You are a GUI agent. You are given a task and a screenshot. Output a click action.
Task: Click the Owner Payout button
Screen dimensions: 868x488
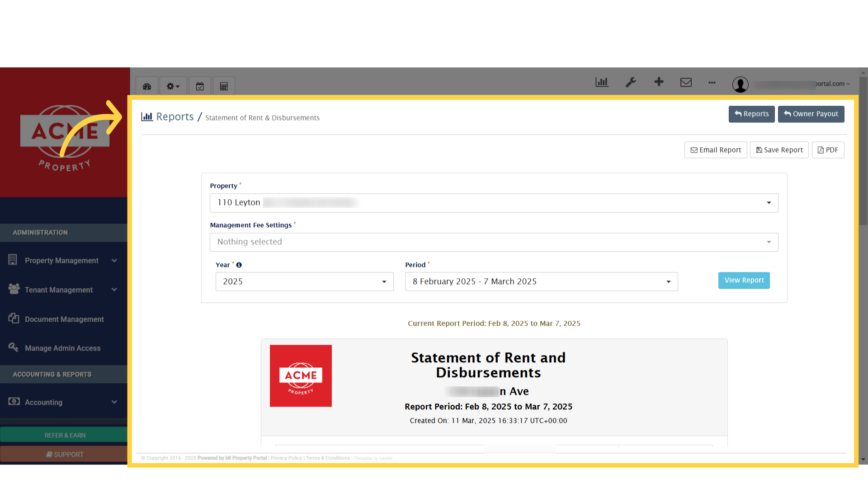[811, 114]
